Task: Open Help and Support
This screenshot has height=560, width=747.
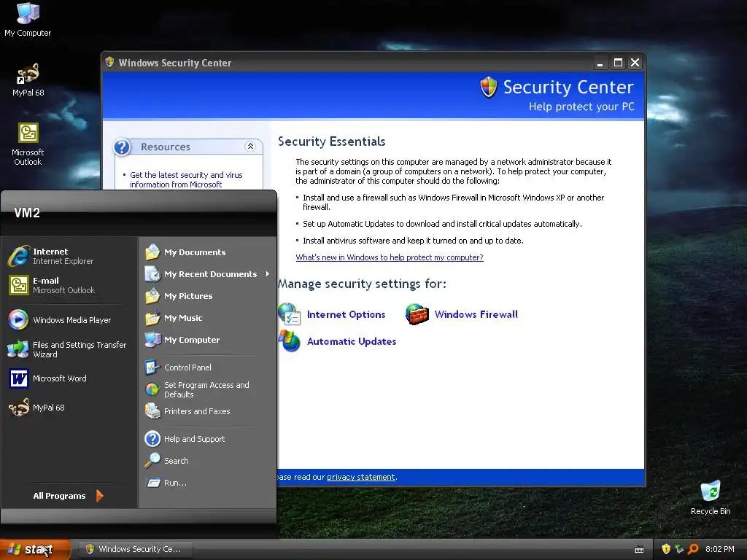Action: [185, 439]
